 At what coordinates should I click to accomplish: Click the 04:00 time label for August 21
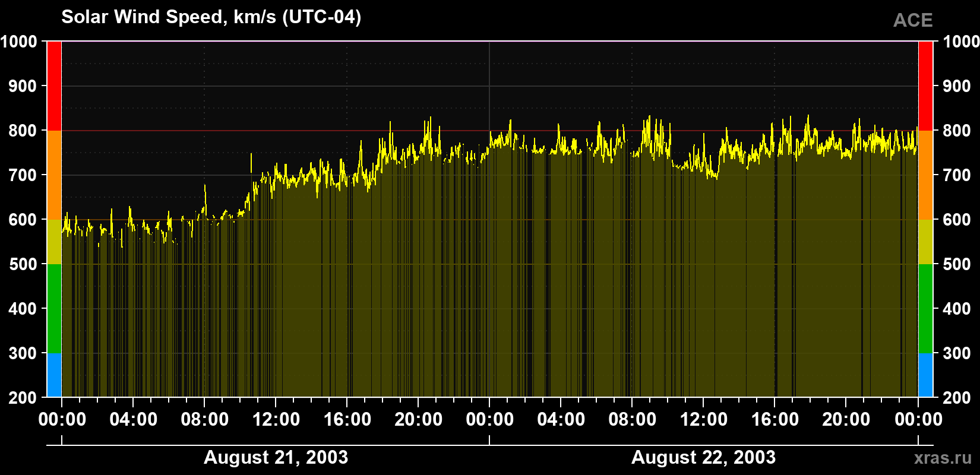tap(134, 420)
